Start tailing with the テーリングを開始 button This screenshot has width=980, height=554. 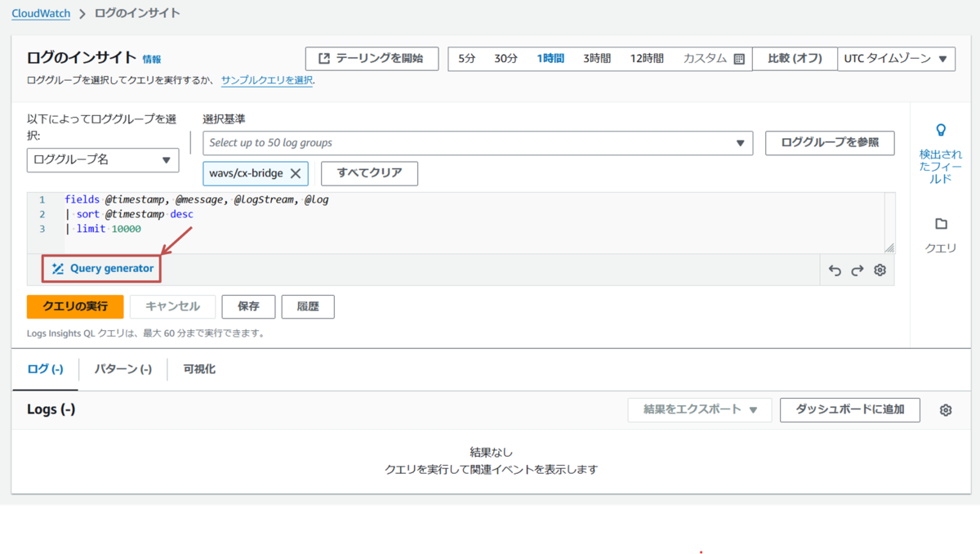(372, 59)
